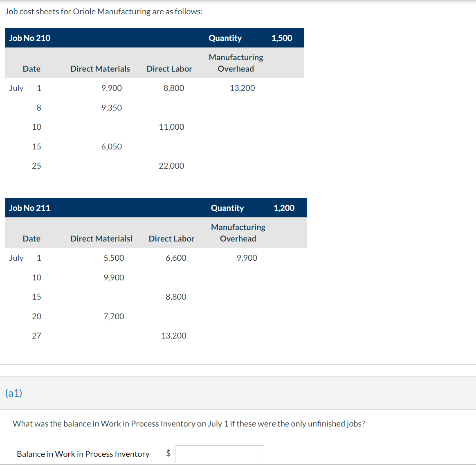Screen dimensions: 476x465
Task: Click the quantity value 1,200
Action: pyautogui.click(x=284, y=208)
